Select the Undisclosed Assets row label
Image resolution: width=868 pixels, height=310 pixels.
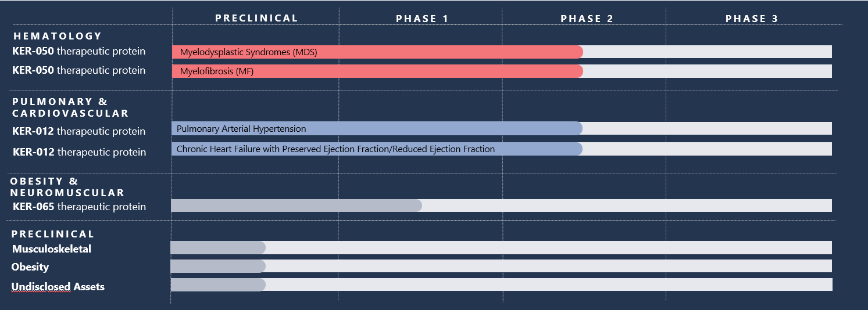(x=58, y=287)
